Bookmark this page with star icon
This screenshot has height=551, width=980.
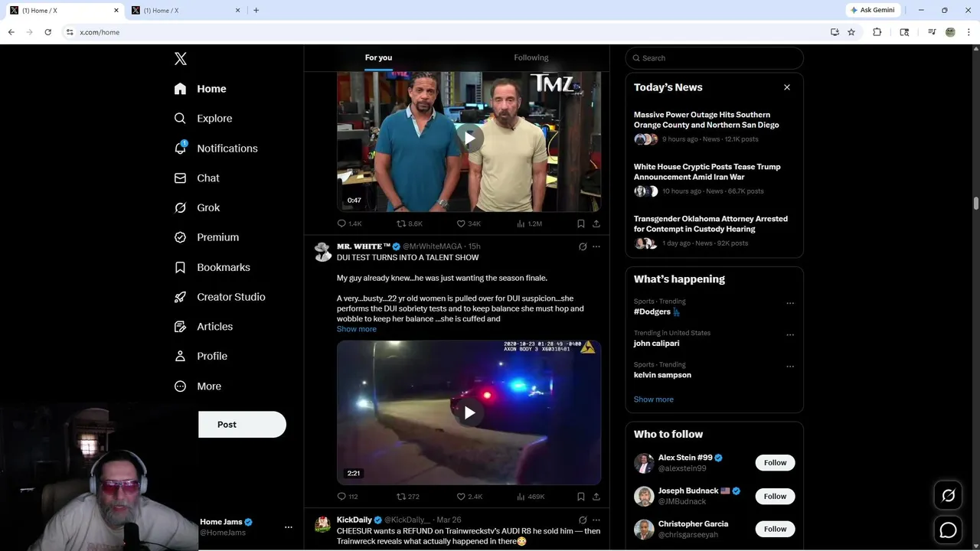(x=851, y=32)
